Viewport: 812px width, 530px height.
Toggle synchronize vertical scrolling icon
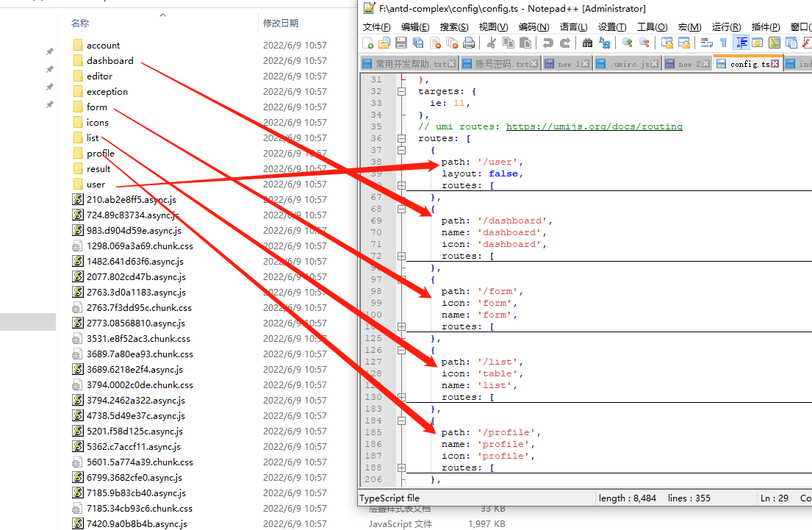click(x=667, y=43)
